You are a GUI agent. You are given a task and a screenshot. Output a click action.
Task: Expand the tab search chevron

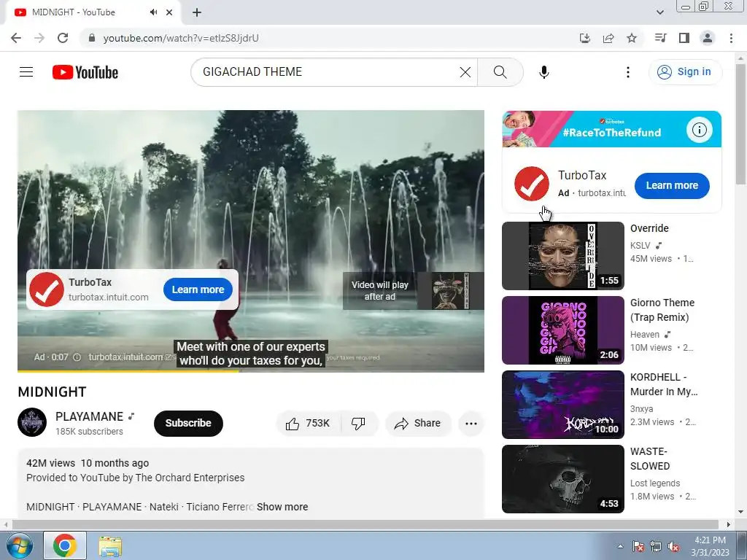click(x=659, y=12)
